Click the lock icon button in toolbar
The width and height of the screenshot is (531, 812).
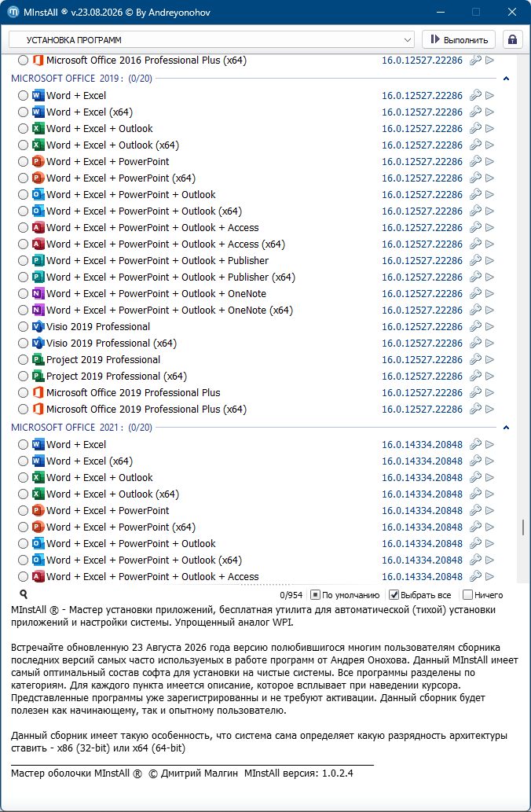[512, 40]
